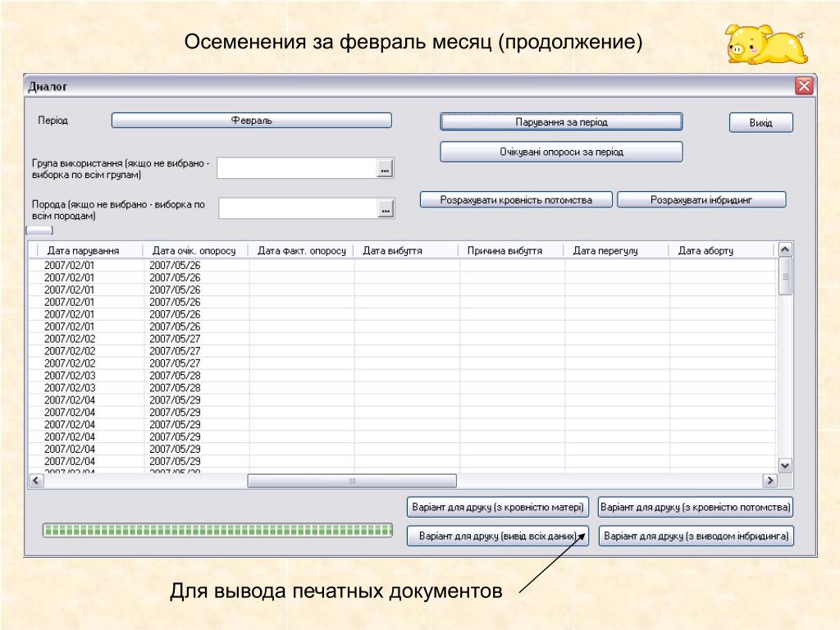Sort by Дата очік. опоросу column header
Screen dimensions: 840x630
[195, 251]
